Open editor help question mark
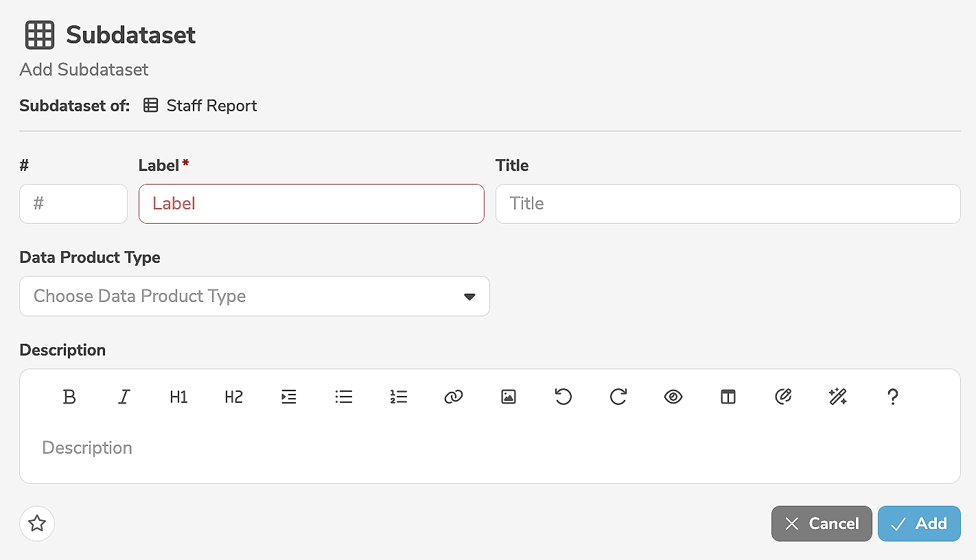The width and height of the screenshot is (976, 560). pyautogui.click(x=893, y=397)
